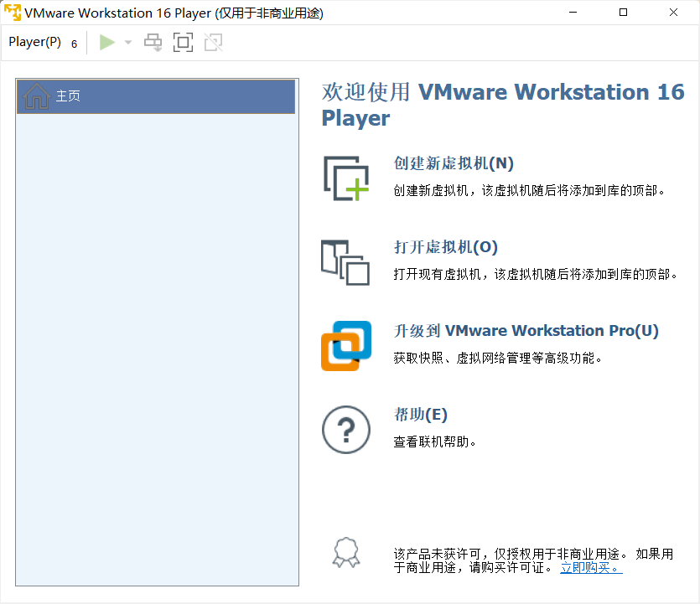Click the create VM description starting 创建新虚拟机，
The width and height of the screenshot is (700, 604).
click(530, 191)
